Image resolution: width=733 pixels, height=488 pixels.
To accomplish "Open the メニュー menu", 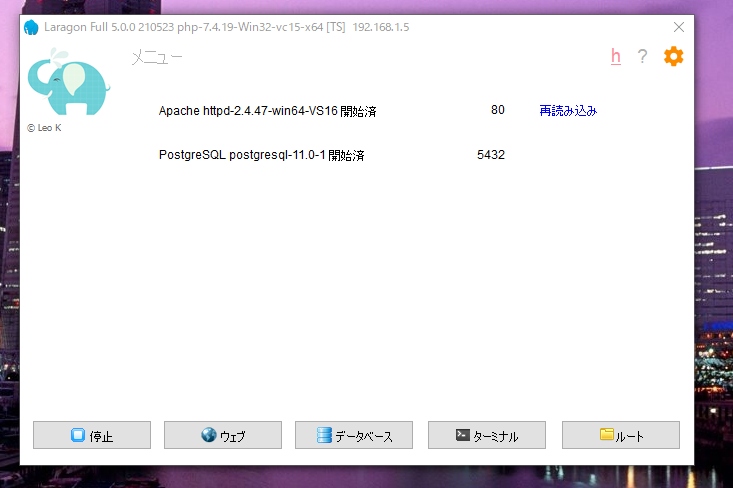I will tap(157, 58).
